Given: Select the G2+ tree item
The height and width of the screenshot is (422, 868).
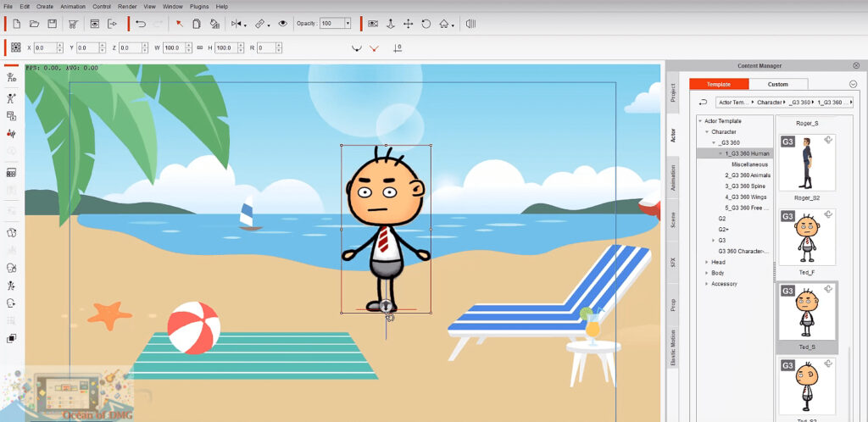Looking at the screenshot, I should 724,230.
